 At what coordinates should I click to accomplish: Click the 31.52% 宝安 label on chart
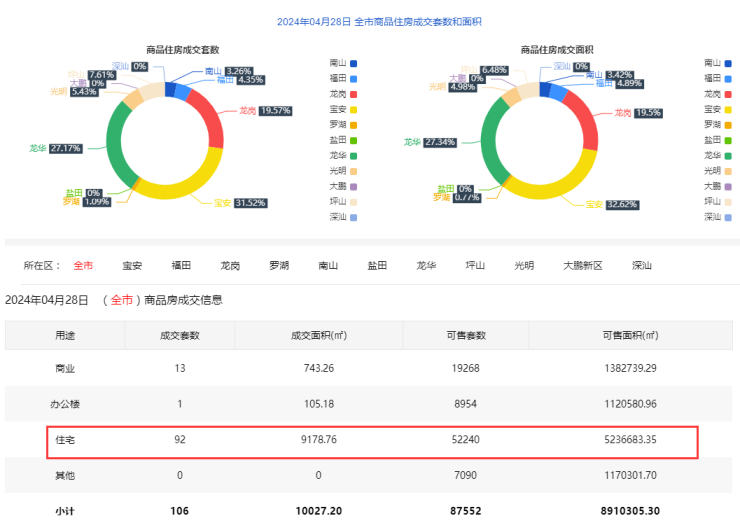[x=250, y=203]
